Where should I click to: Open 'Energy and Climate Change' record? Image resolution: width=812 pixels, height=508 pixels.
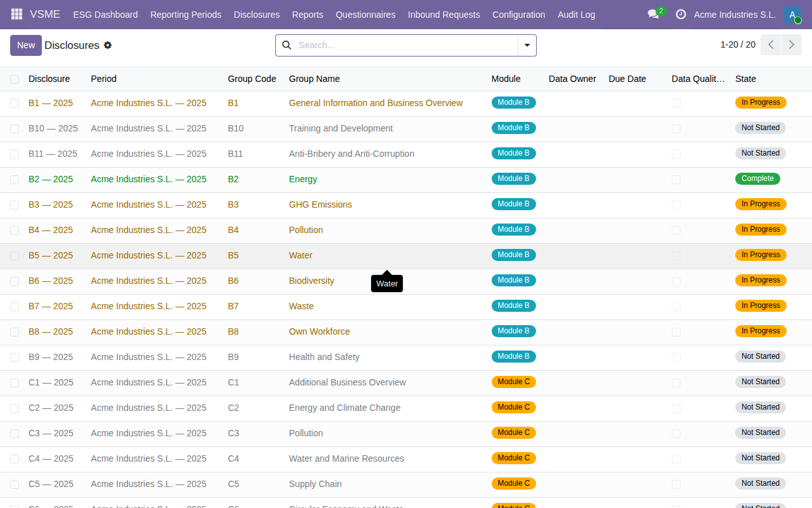coord(344,408)
